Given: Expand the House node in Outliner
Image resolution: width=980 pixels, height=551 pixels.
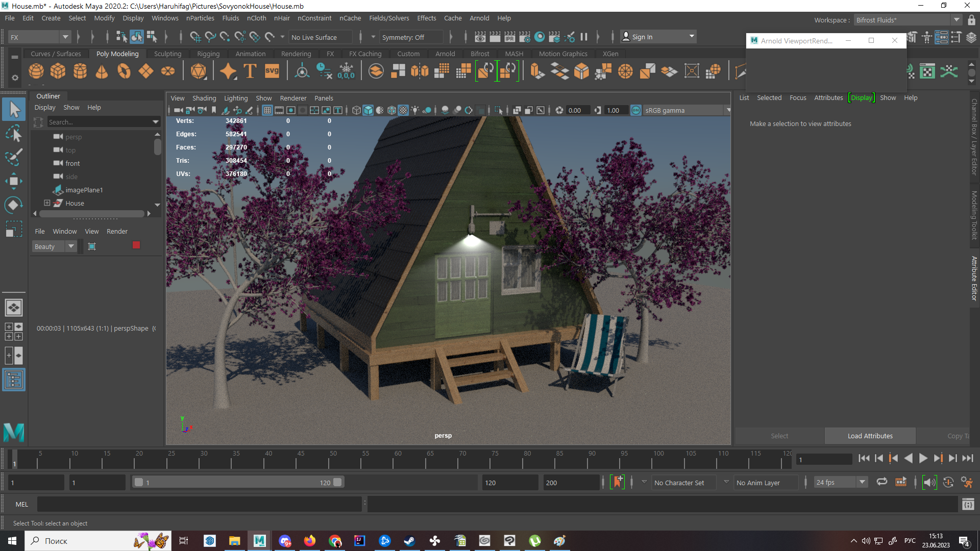Looking at the screenshot, I should tap(47, 203).
